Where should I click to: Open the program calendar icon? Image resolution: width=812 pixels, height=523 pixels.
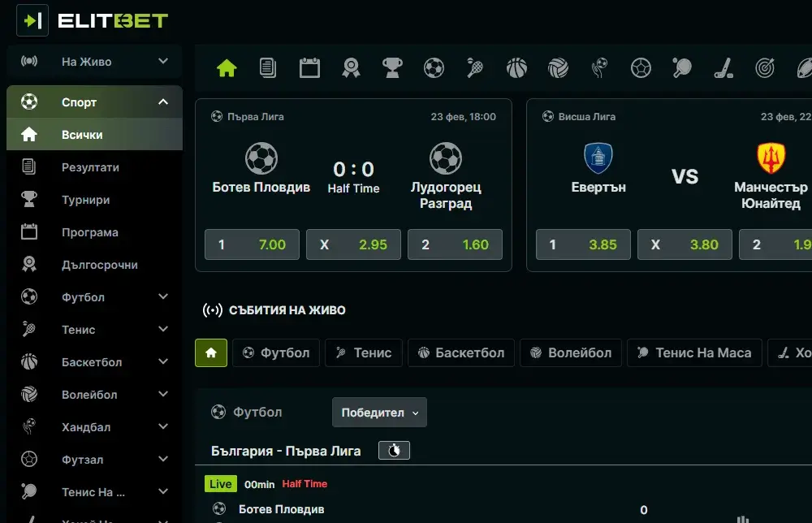coord(309,68)
